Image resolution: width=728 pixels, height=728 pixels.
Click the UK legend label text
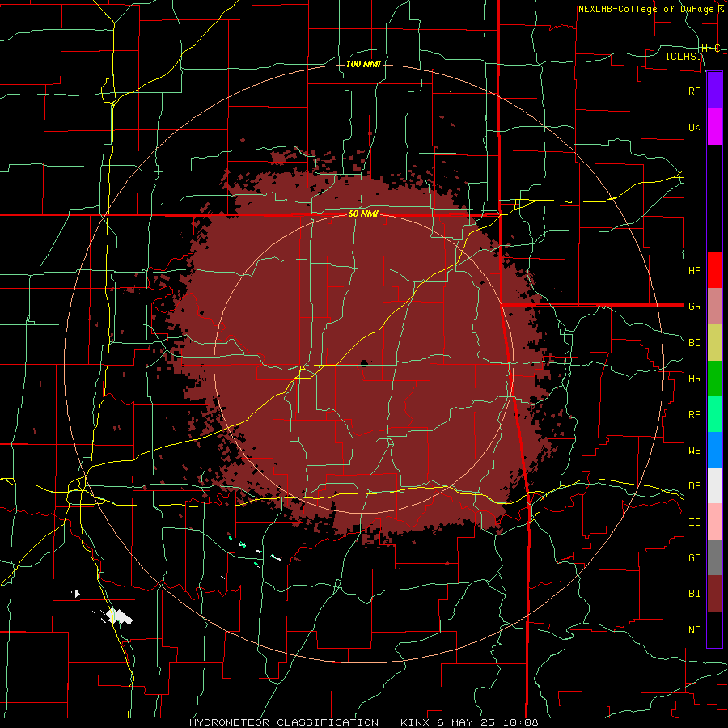click(694, 128)
